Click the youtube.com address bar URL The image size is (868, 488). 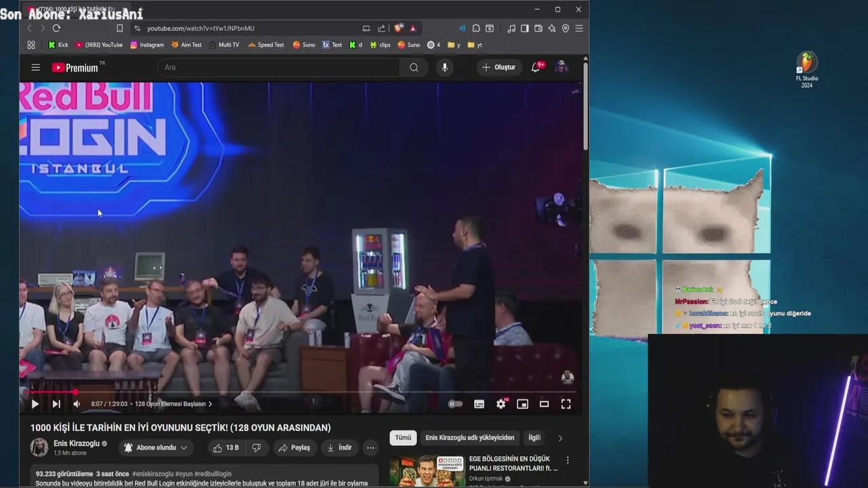click(x=201, y=28)
